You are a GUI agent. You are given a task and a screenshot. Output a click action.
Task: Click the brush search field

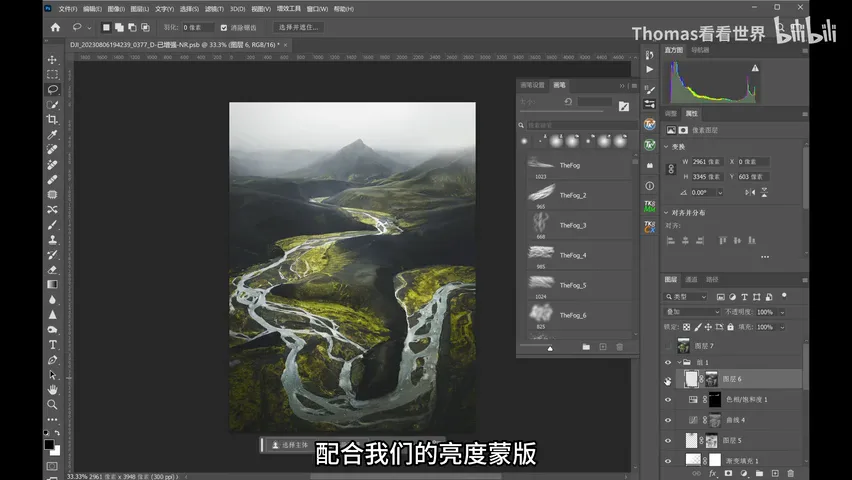(x=581, y=125)
